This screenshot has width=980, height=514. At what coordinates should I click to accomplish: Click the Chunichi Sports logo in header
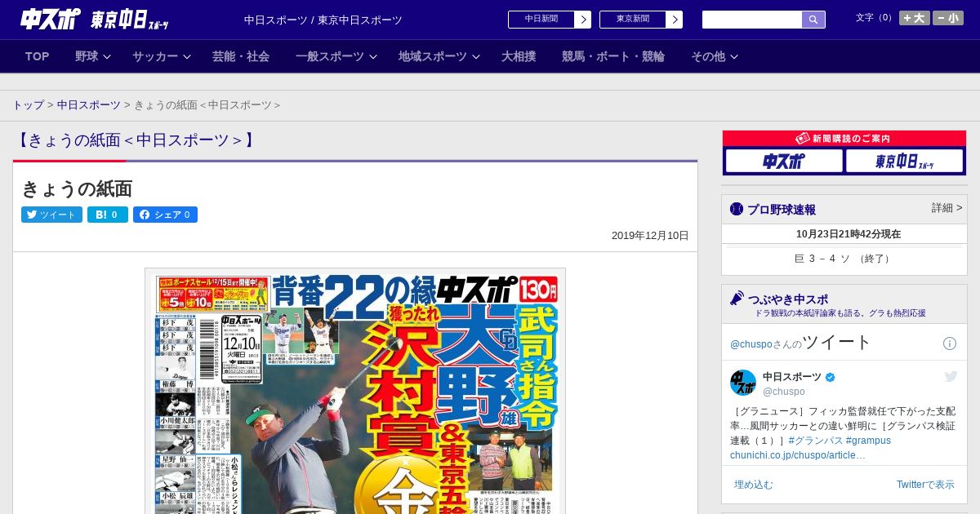[x=51, y=19]
